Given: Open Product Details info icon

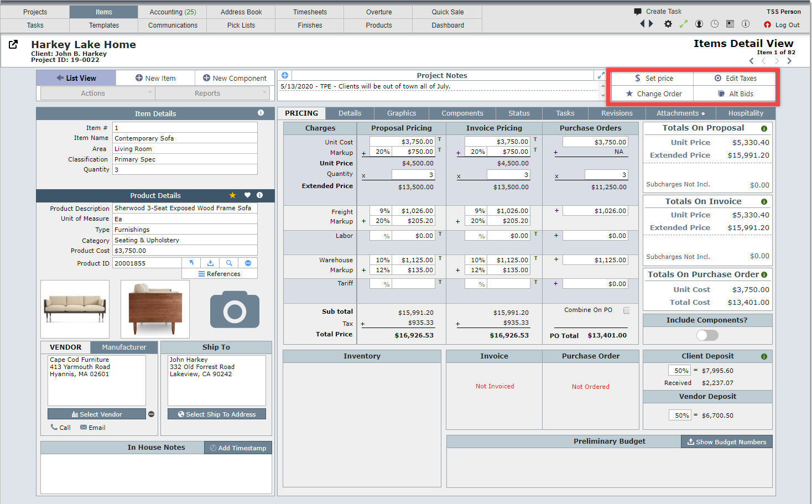Looking at the screenshot, I should click(260, 195).
